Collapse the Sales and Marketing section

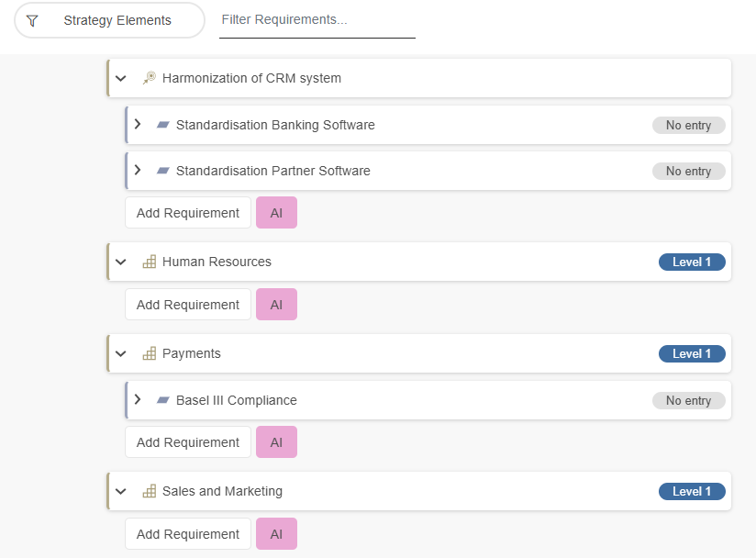pyautogui.click(x=120, y=491)
